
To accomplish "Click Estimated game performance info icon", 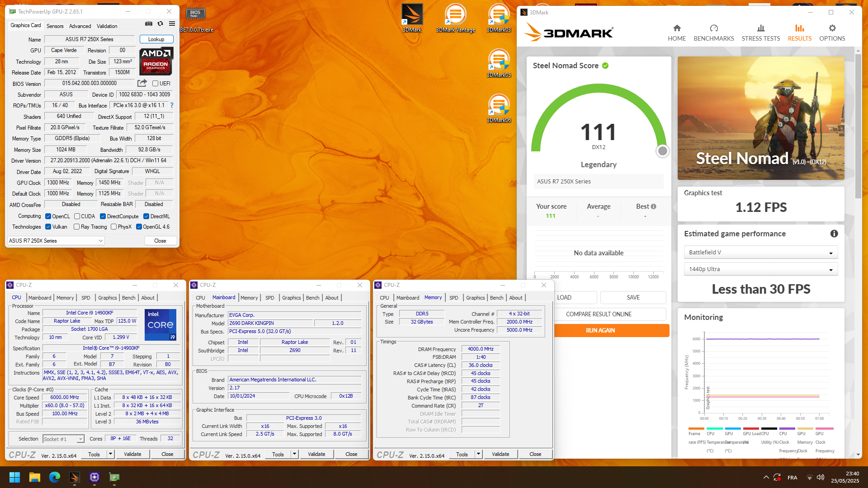I will [x=834, y=234].
